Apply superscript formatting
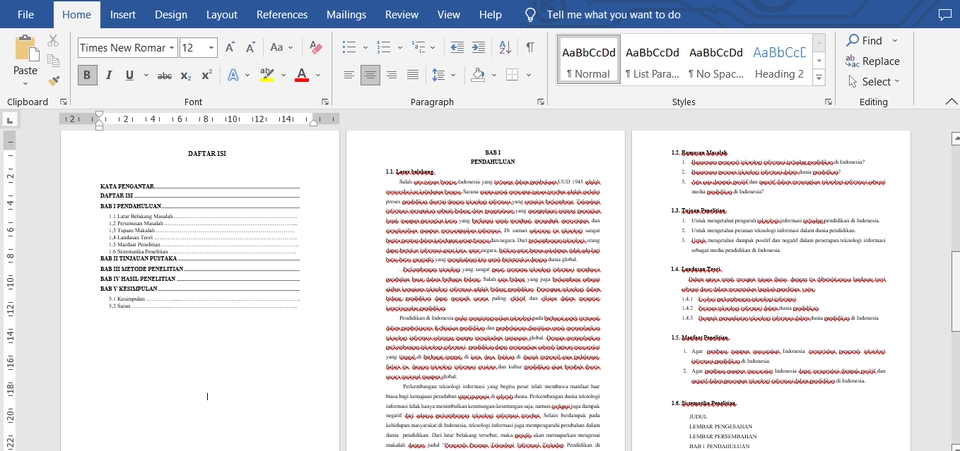Screen dimensions: 960x451 207,75
